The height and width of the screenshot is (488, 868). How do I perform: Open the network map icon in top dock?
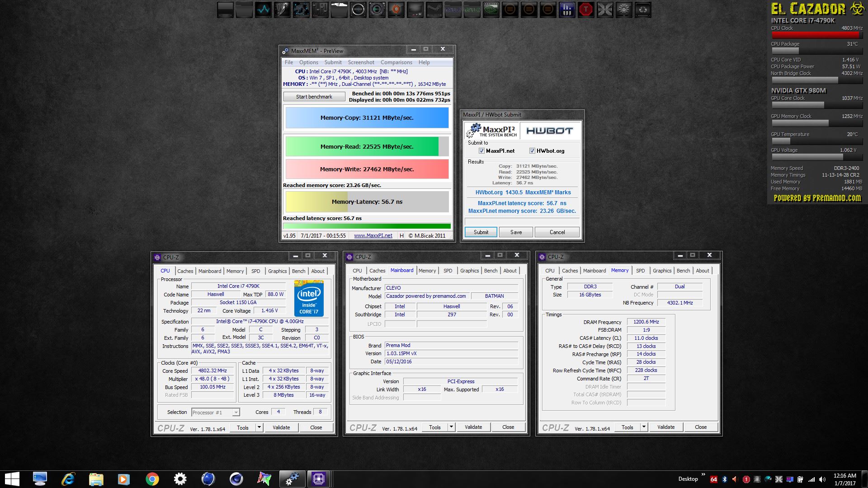point(301,9)
